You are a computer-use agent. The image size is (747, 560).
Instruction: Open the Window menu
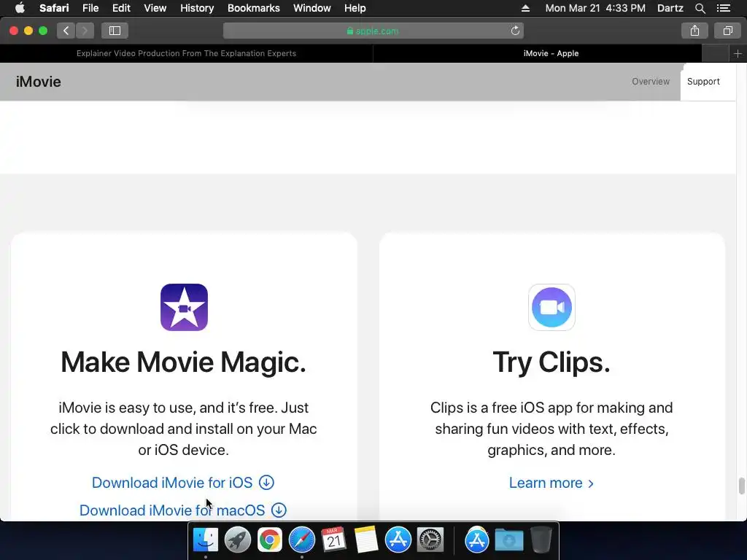click(311, 8)
